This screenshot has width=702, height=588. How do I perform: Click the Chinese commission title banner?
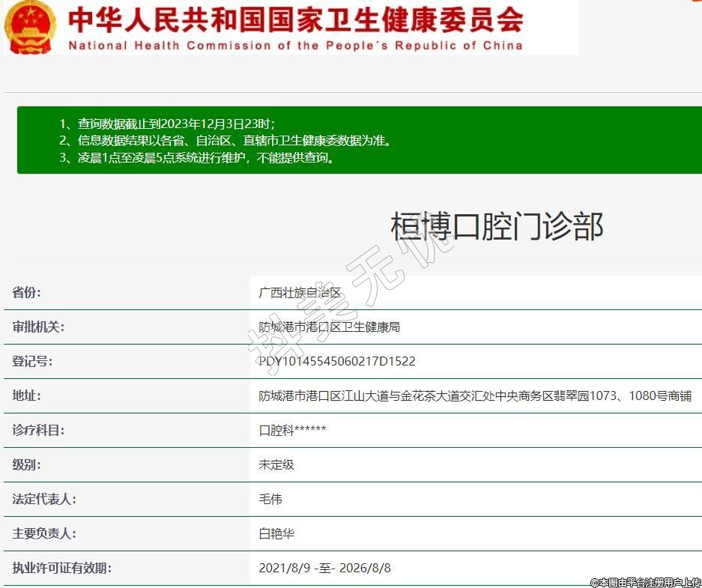[x=295, y=20]
